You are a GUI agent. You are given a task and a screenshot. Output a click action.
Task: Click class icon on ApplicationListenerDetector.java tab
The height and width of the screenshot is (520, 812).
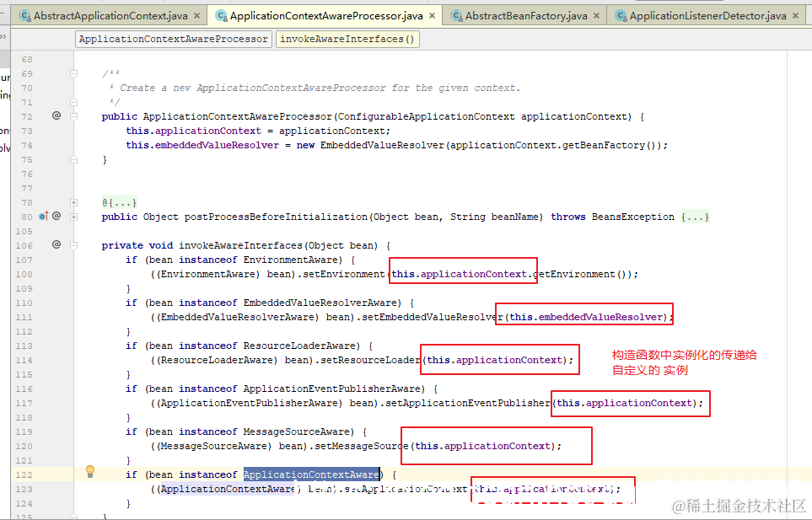coord(621,16)
